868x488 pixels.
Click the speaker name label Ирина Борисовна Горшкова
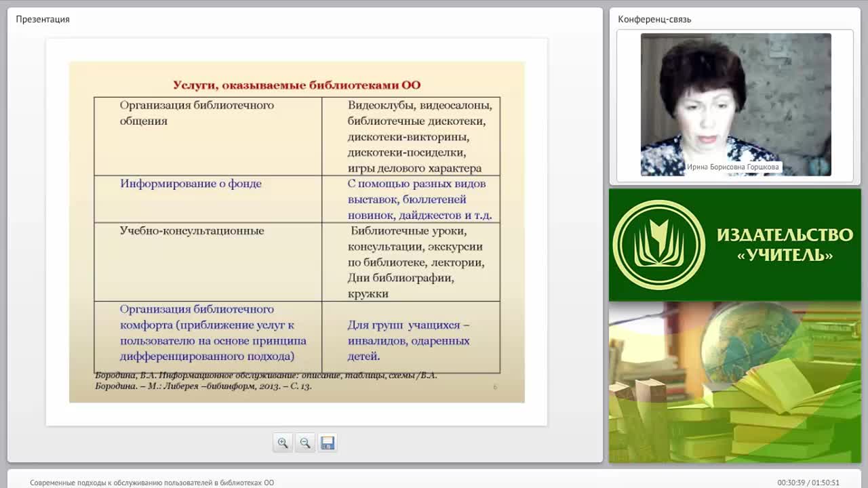coord(733,167)
